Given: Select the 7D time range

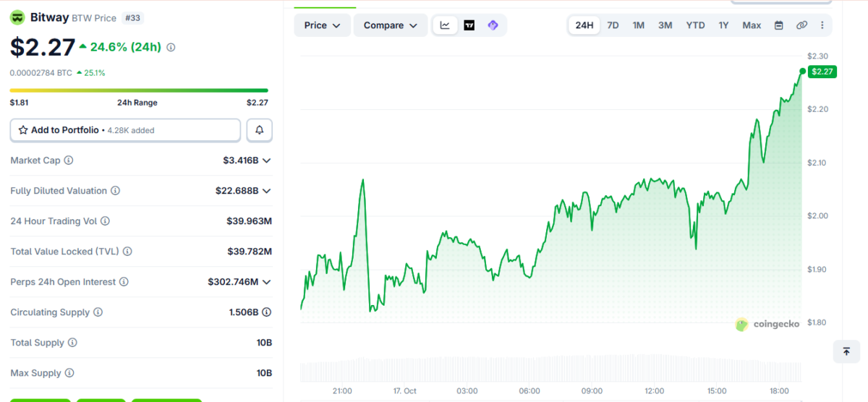Looking at the screenshot, I should (613, 25).
